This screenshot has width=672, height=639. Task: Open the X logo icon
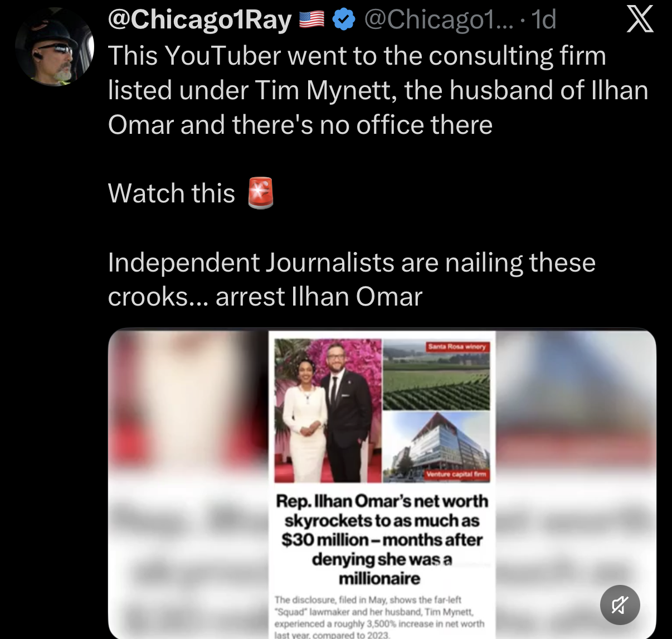coord(640,20)
